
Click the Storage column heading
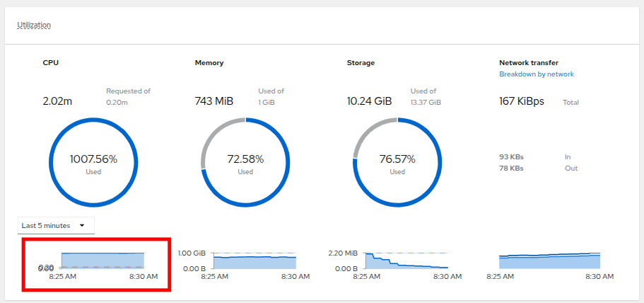361,62
